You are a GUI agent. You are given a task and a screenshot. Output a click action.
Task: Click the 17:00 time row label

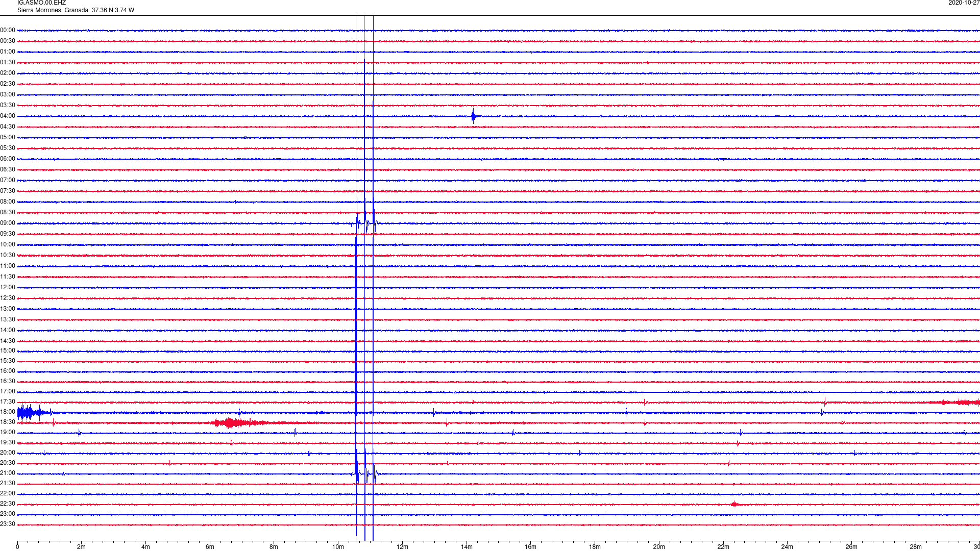point(8,392)
